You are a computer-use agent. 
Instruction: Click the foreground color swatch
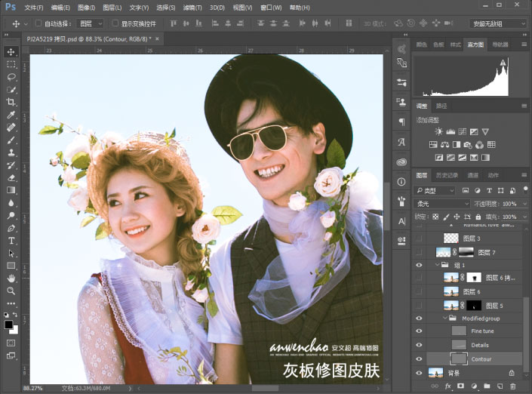(8, 325)
